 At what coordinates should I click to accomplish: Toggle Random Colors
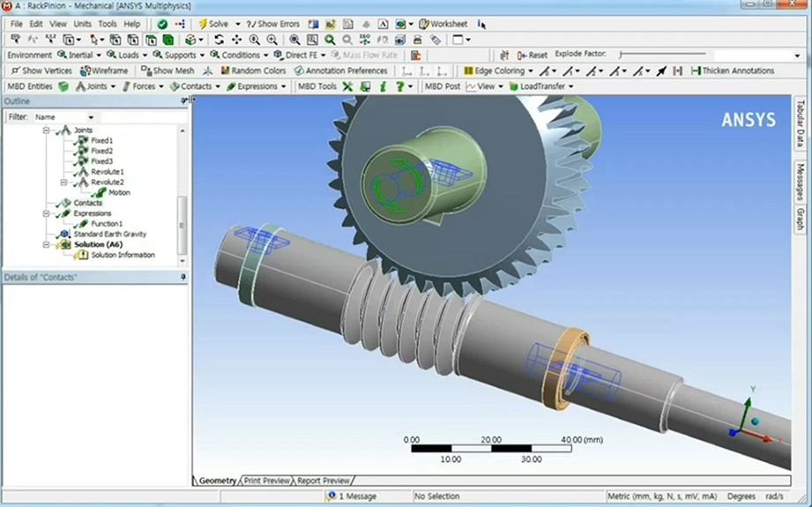(x=253, y=71)
